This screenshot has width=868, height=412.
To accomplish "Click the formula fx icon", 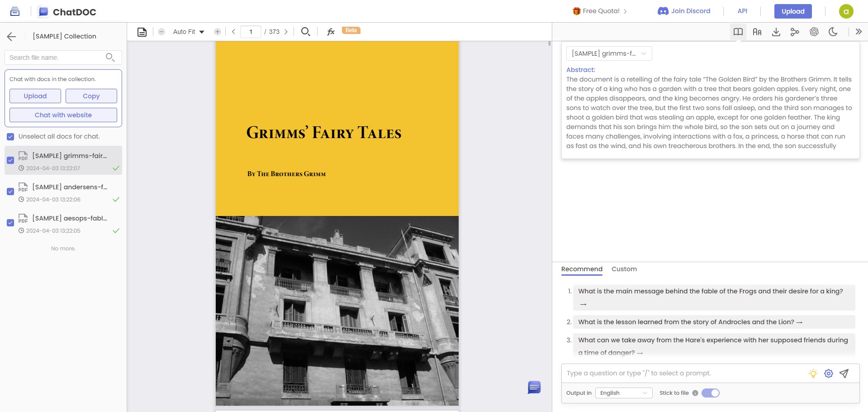I will pyautogui.click(x=331, y=32).
